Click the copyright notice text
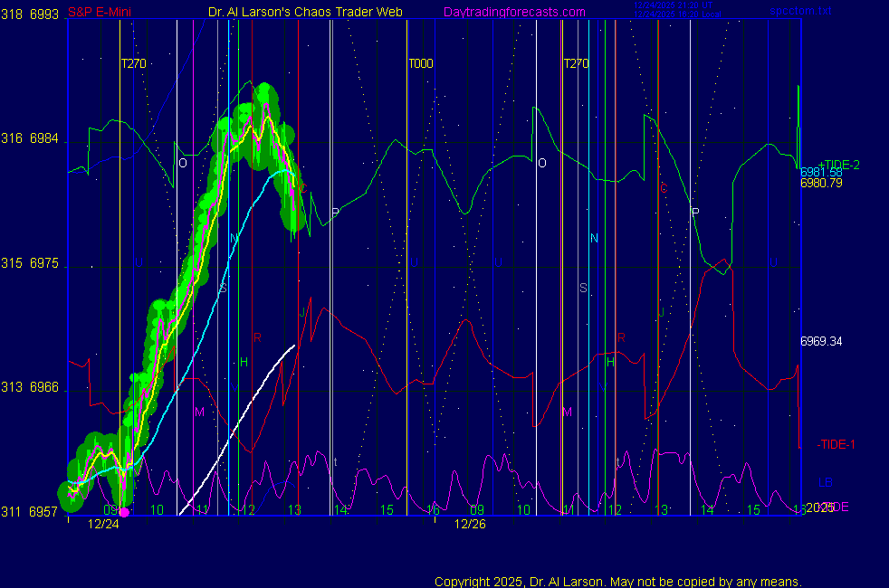The image size is (889, 588). click(618, 581)
